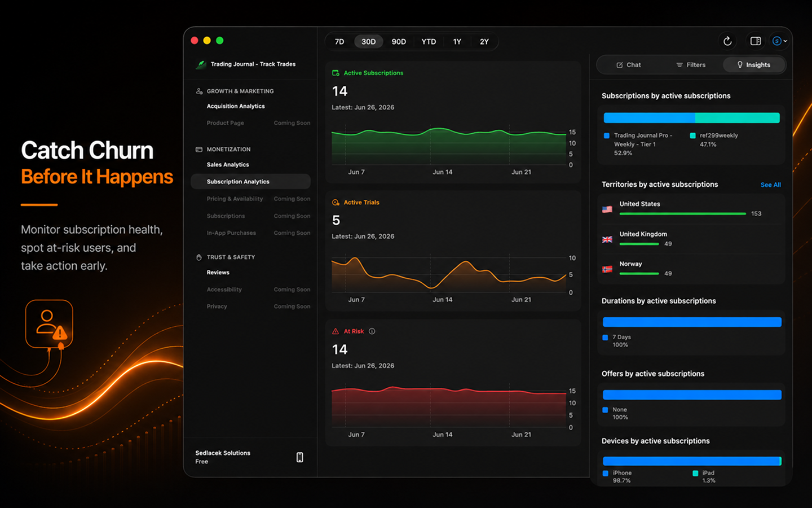
Task: Open Subscription Analytics in sidebar
Action: 251,182
